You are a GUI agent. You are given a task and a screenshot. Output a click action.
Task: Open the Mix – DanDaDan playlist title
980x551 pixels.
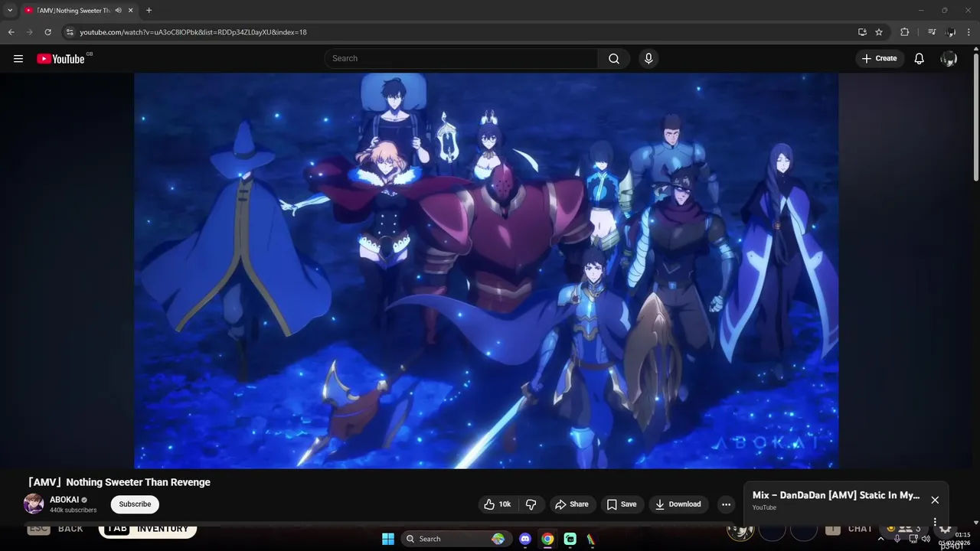point(836,495)
